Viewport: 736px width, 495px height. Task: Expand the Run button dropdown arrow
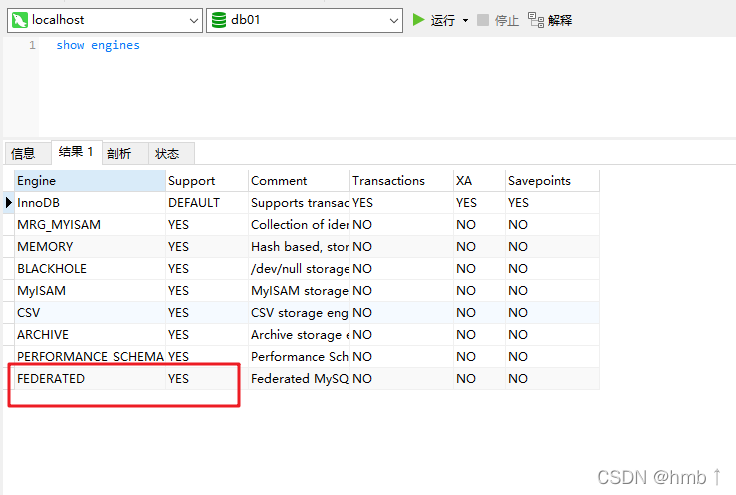point(465,20)
